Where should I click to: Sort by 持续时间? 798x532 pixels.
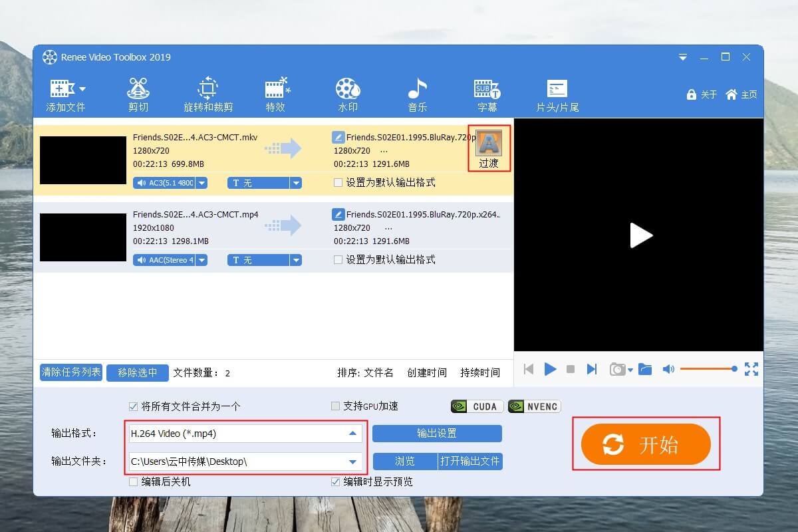(x=480, y=372)
